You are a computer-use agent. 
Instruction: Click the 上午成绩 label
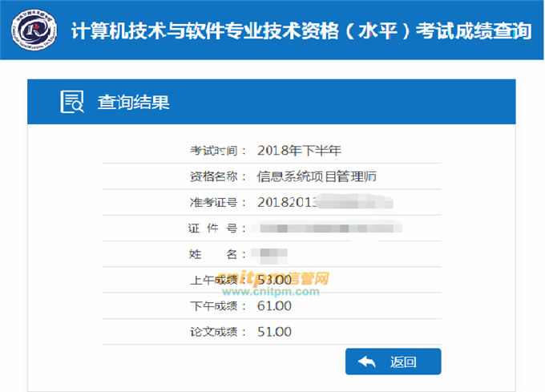pyautogui.click(x=214, y=280)
